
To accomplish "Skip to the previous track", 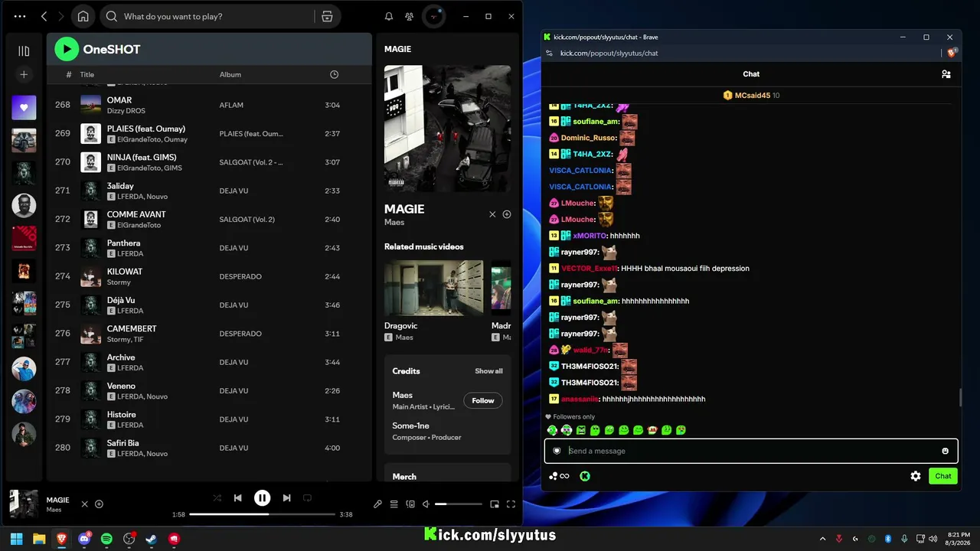I will pyautogui.click(x=237, y=498).
